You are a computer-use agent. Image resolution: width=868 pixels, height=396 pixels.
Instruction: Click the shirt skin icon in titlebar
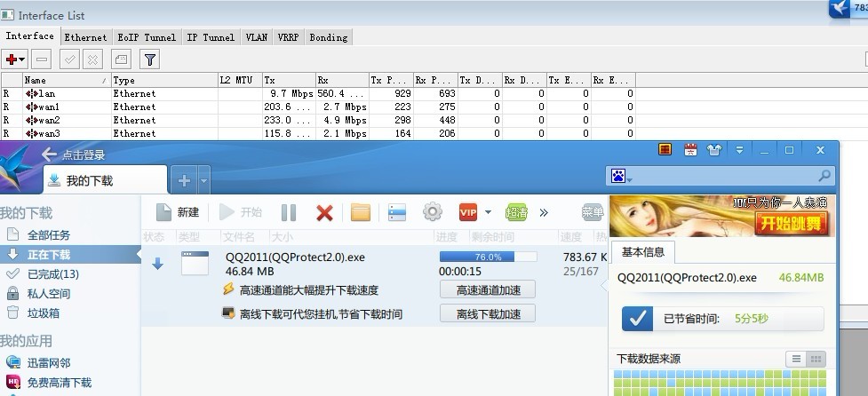click(714, 150)
